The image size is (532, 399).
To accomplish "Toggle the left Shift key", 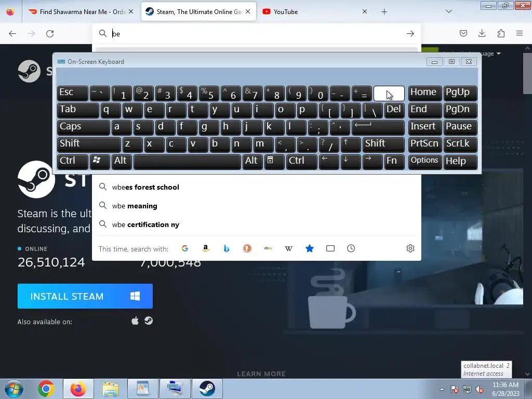I will pyautogui.click(x=89, y=144).
